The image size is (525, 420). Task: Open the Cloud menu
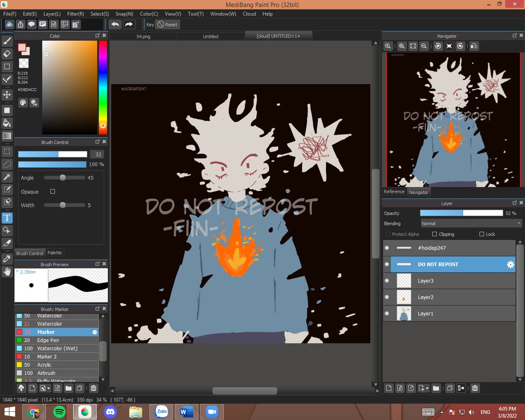coord(249,14)
